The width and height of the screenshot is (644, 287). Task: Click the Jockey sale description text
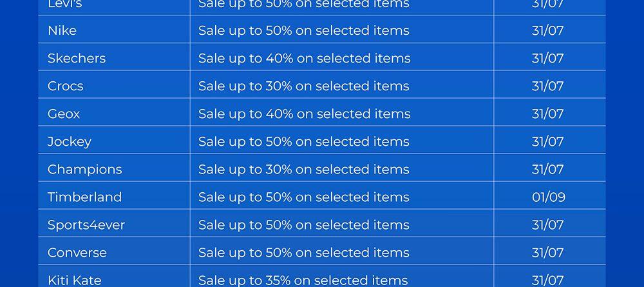point(303,141)
